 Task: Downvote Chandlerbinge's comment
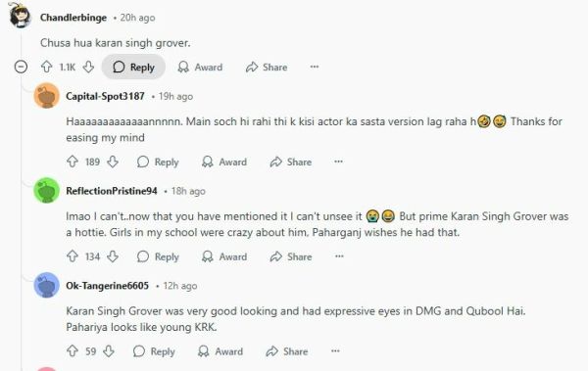click(x=88, y=68)
